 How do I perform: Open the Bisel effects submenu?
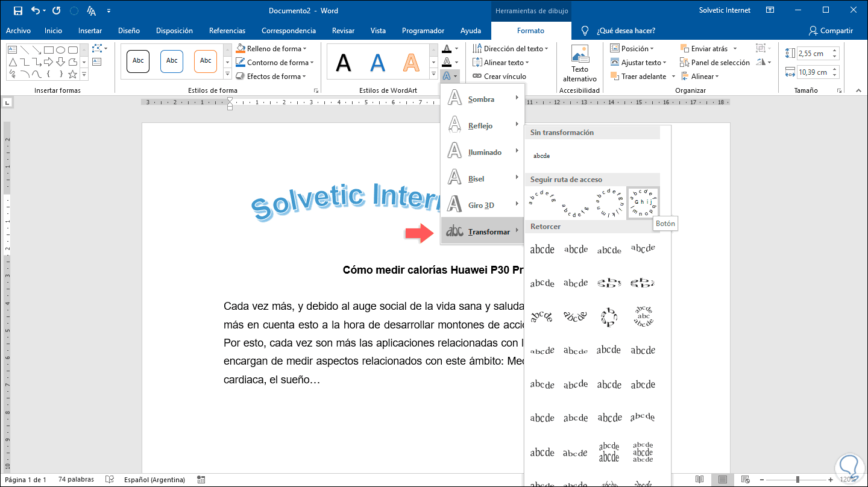[x=483, y=178]
